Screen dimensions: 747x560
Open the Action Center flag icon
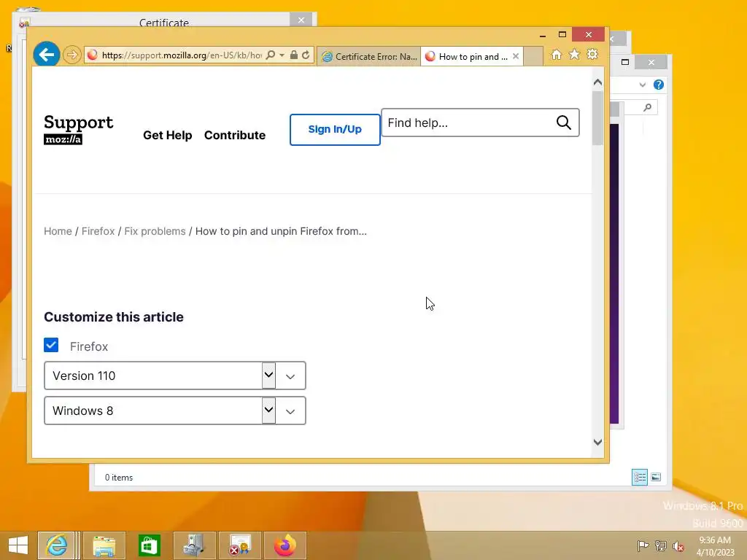click(x=643, y=546)
